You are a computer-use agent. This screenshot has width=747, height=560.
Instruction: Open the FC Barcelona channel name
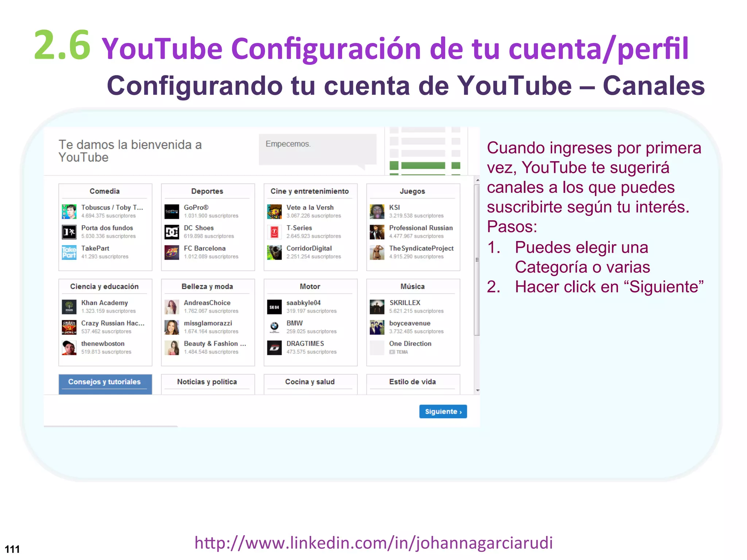[x=205, y=248]
